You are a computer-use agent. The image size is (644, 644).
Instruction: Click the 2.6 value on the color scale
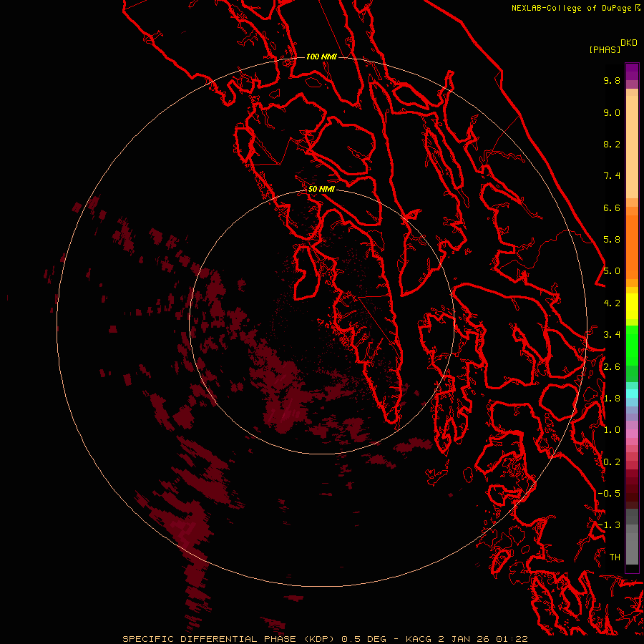612,367
